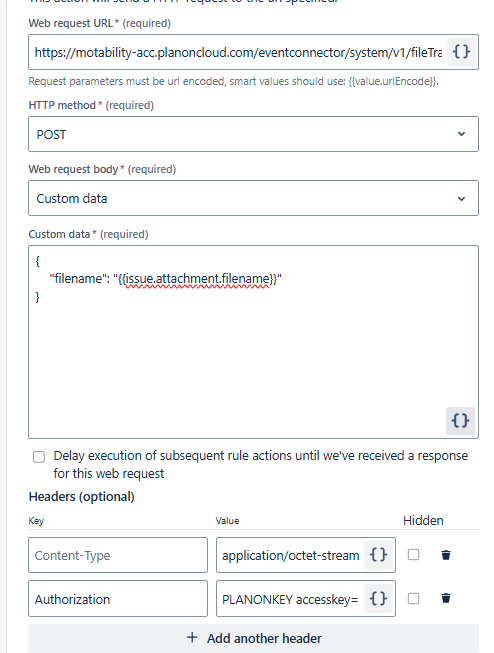Viewport: 494px width, 653px height.
Task: Mark Content-Type header as Hidden
Action: (x=413, y=555)
